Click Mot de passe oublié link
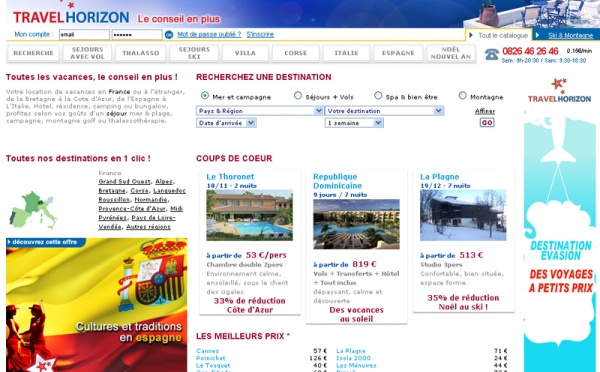 point(209,34)
